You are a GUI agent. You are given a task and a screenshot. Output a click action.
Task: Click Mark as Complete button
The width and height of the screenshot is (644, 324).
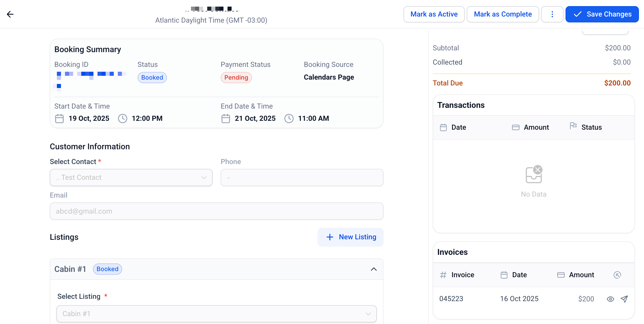tap(503, 14)
